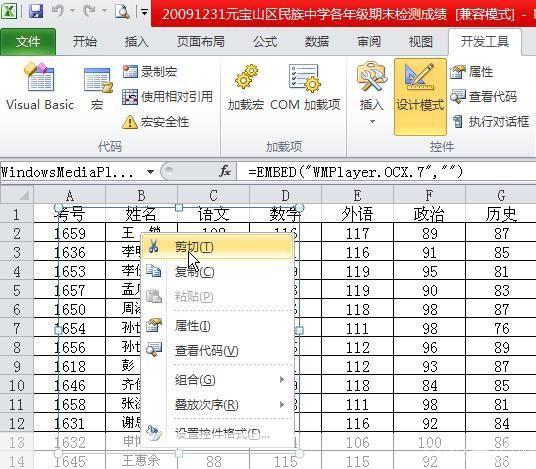Select row 5 header
Screen dimensions: 536x469
16,290
